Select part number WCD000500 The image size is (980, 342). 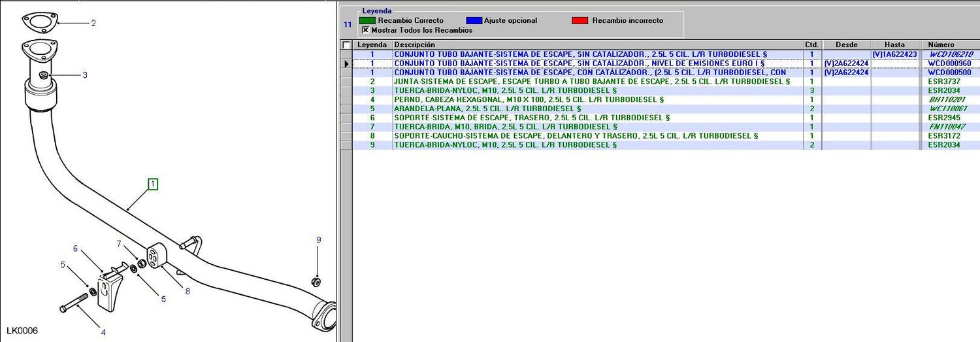[x=949, y=73]
